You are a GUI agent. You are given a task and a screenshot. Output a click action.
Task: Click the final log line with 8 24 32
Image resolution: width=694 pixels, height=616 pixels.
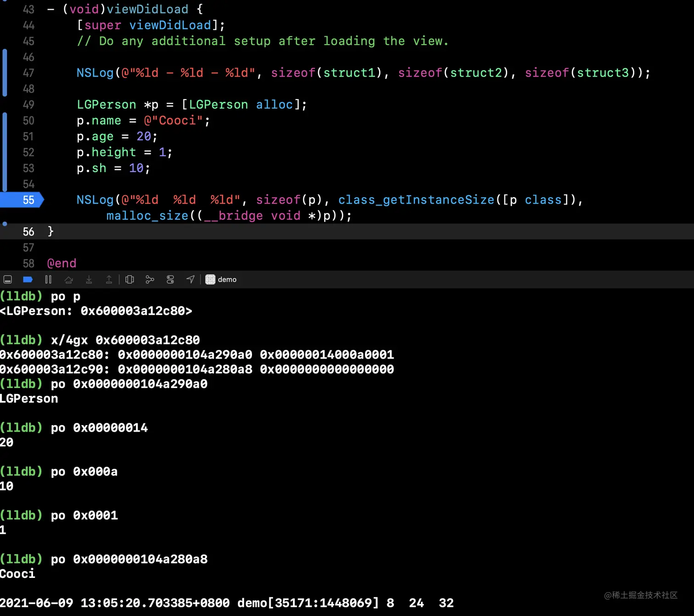[227, 603]
